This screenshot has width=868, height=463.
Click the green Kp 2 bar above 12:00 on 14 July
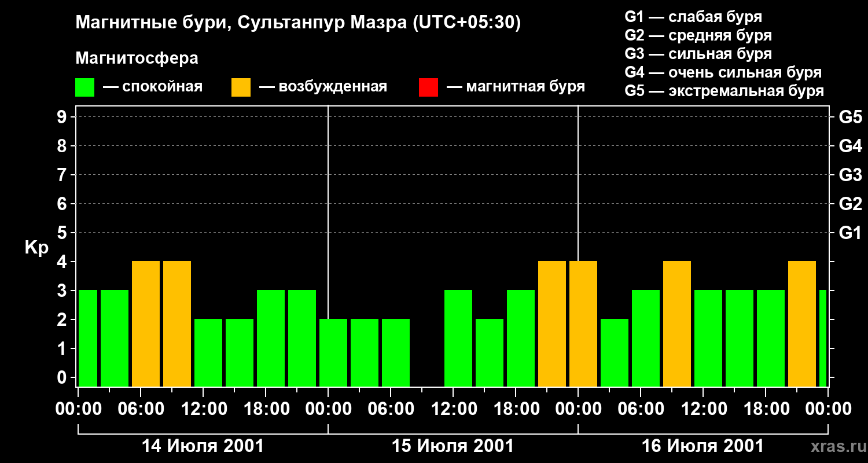point(208,353)
